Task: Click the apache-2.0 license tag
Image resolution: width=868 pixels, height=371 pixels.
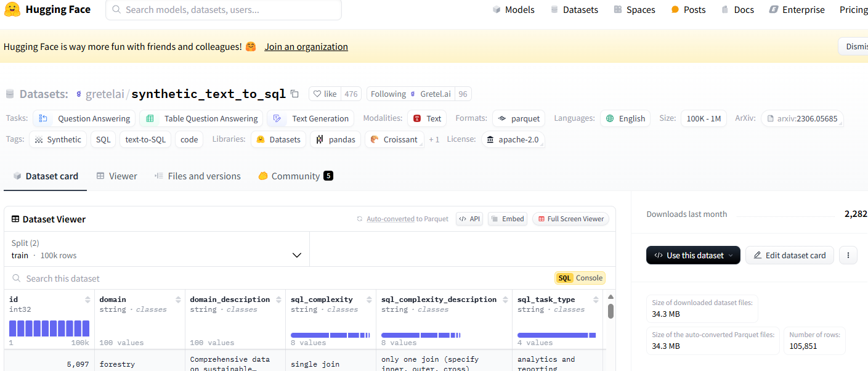Action: [x=512, y=139]
